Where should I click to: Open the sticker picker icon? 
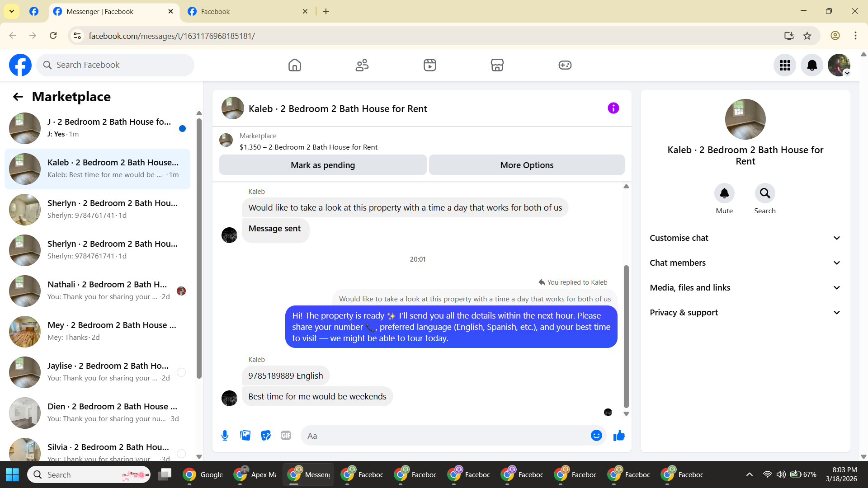266,436
